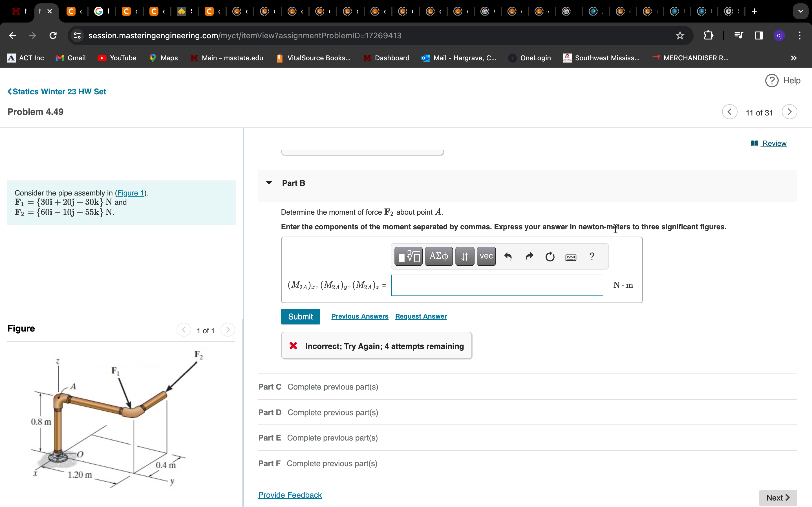Image resolution: width=812 pixels, height=507 pixels.
Task: Toggle the help question mark icon
Action: (591, 256)
